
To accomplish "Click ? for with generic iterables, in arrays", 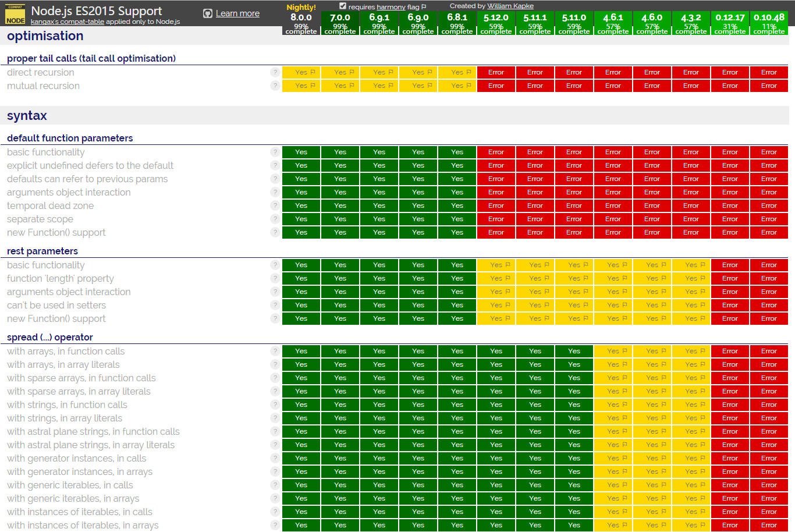I will coord(275,498).
